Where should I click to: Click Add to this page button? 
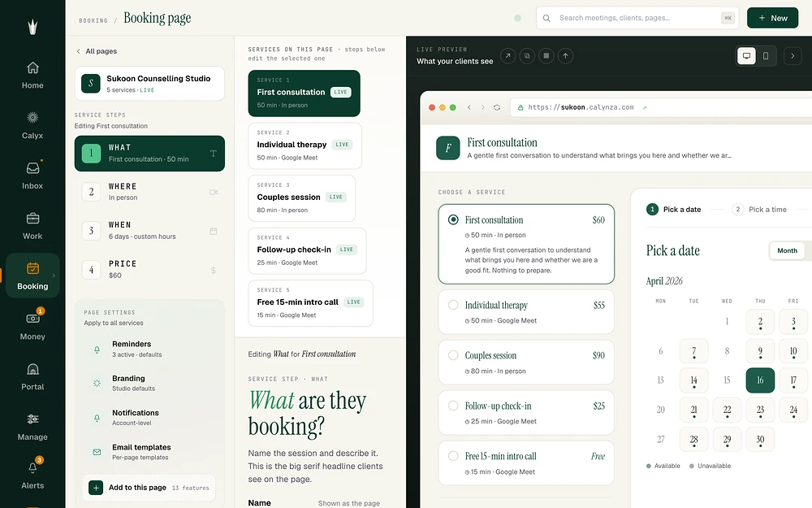tap(149, 488)
